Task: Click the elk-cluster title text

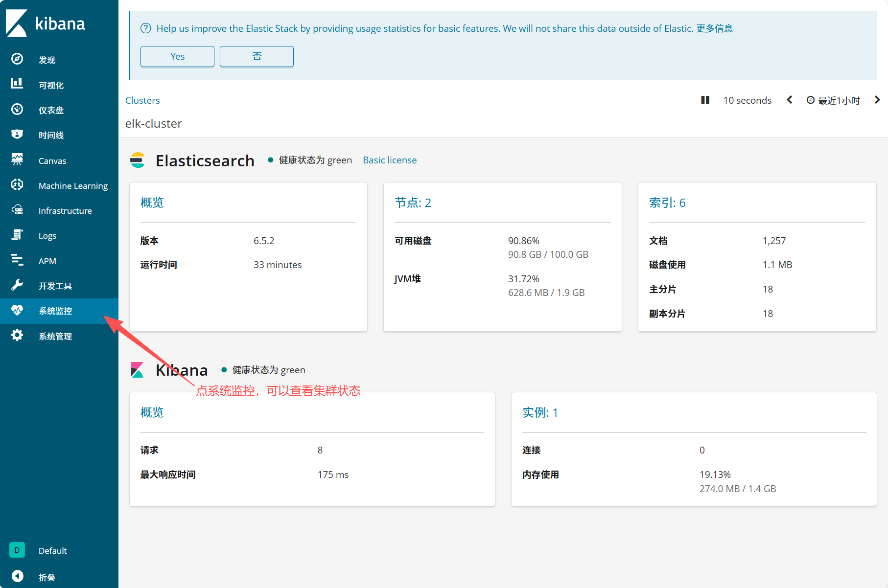Action: [x=154, y=123]
